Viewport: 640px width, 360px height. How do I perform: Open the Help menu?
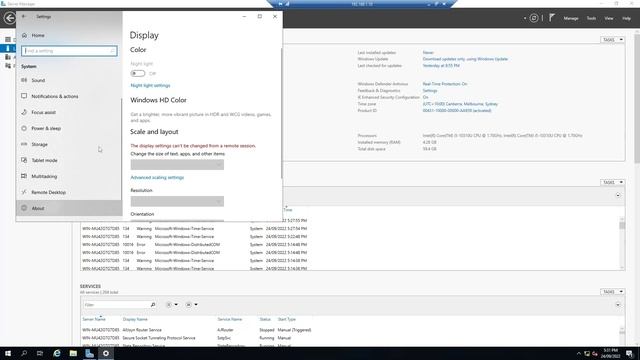(x=626, y=18)
